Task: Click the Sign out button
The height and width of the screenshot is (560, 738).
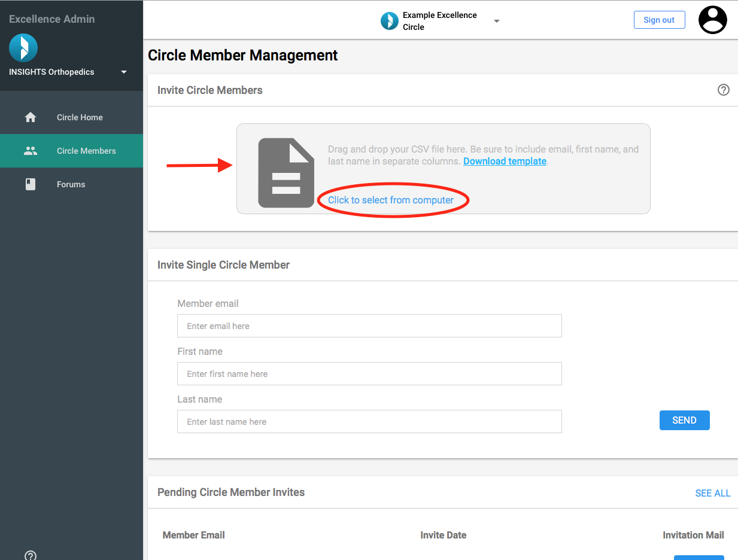Action: (x=659, y=20)
